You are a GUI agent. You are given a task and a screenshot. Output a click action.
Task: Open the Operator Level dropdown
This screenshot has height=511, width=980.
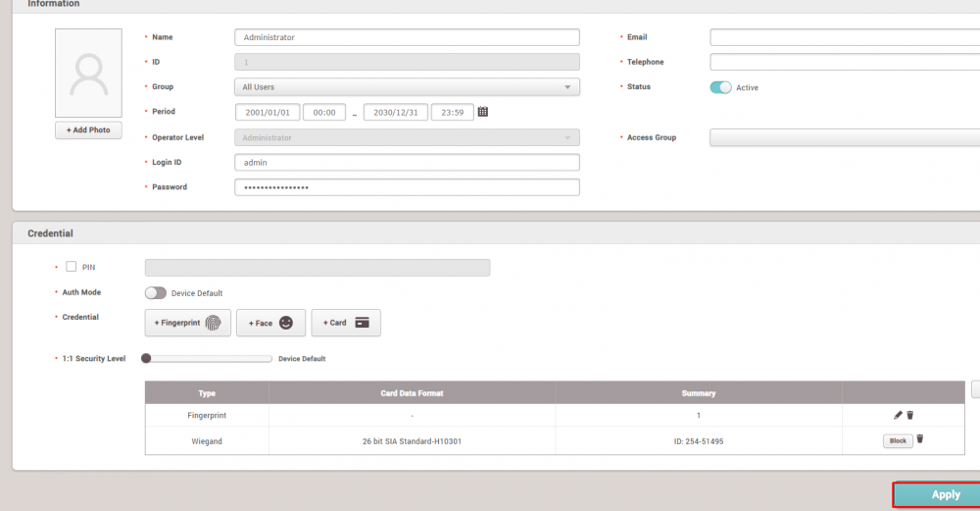[x=407, y=138]
